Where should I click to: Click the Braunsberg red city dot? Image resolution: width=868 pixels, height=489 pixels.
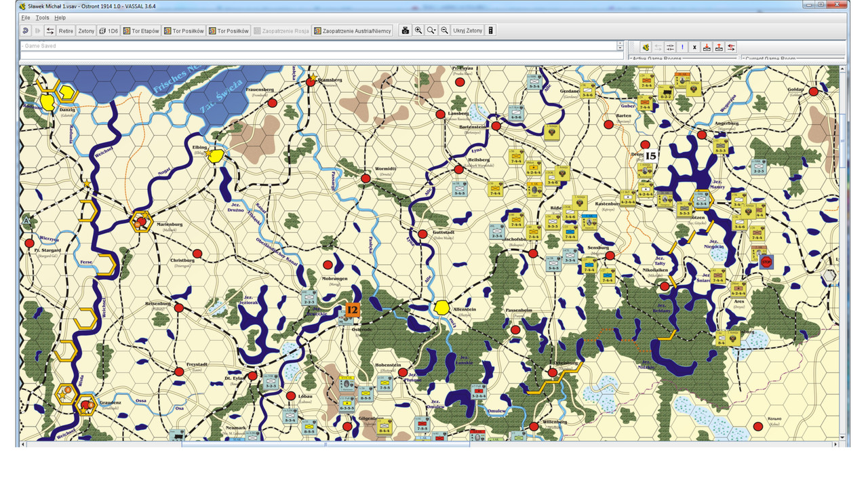click(x=311, y=82)
